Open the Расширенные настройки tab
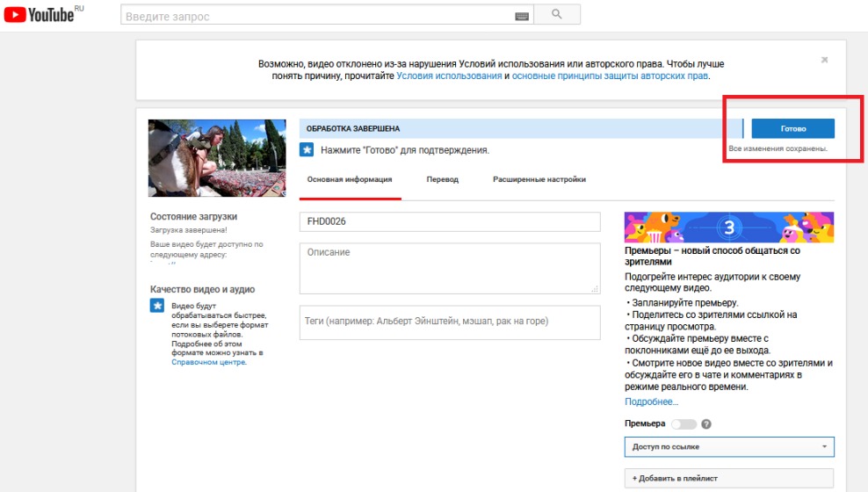Viewport: 868px width, 492px height. point(539,179)
